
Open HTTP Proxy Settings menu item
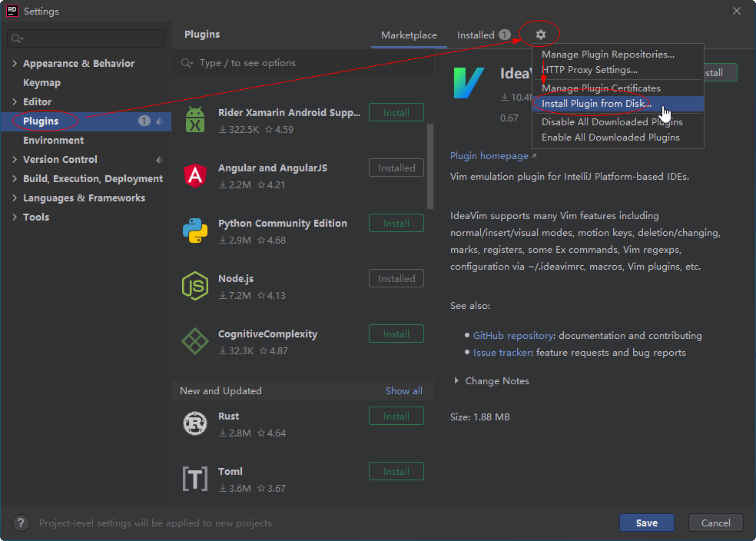[618, 70]
